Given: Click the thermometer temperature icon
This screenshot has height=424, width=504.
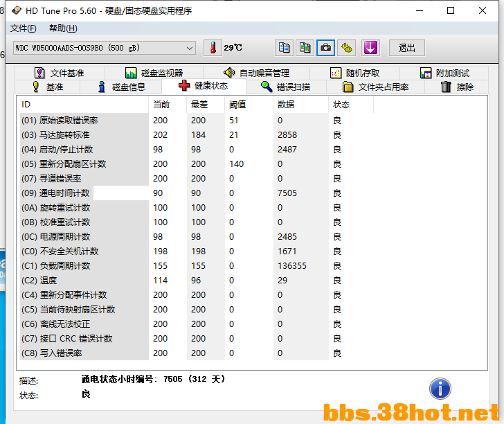Looking at the screenshot, I should tap(213, 48).
